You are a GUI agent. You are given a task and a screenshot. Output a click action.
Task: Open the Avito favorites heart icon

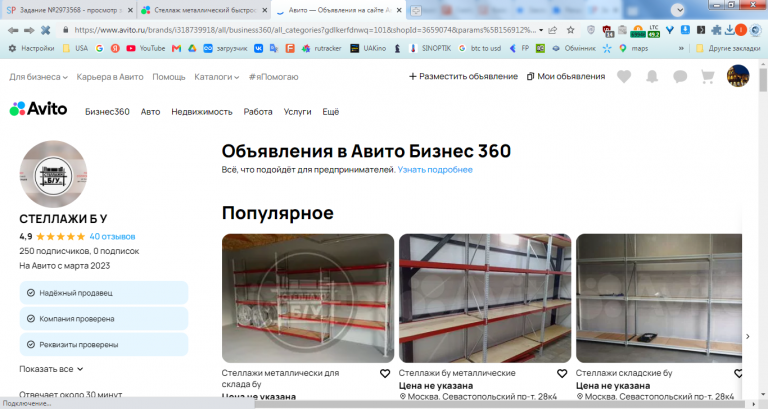point(624,76)
